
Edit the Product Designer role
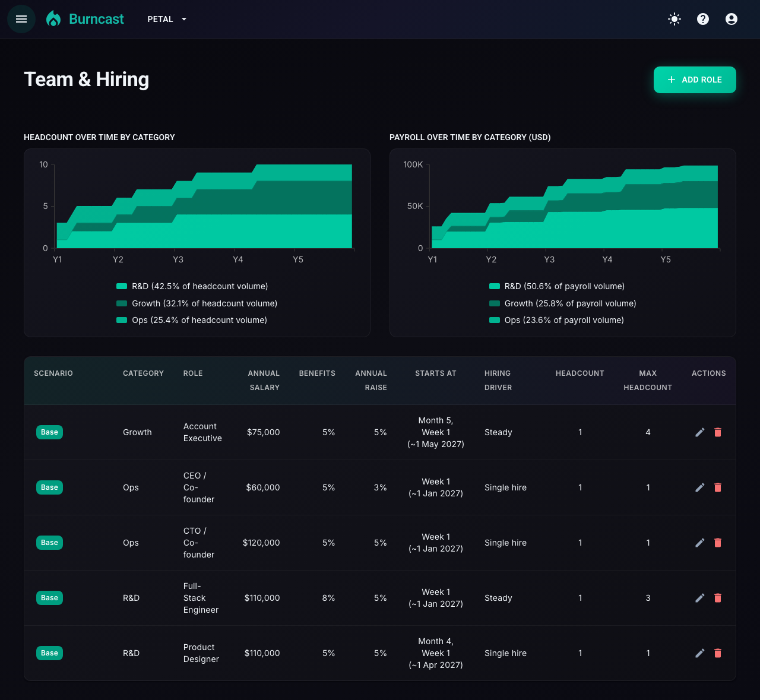tap(700, 653)
